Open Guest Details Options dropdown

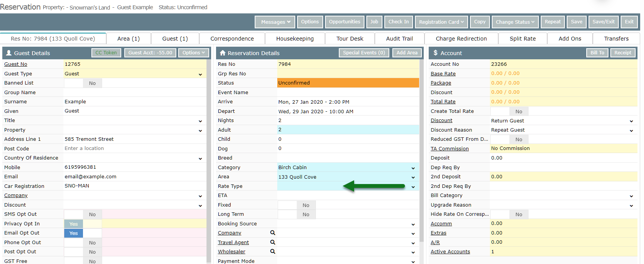tap(194, 53)
